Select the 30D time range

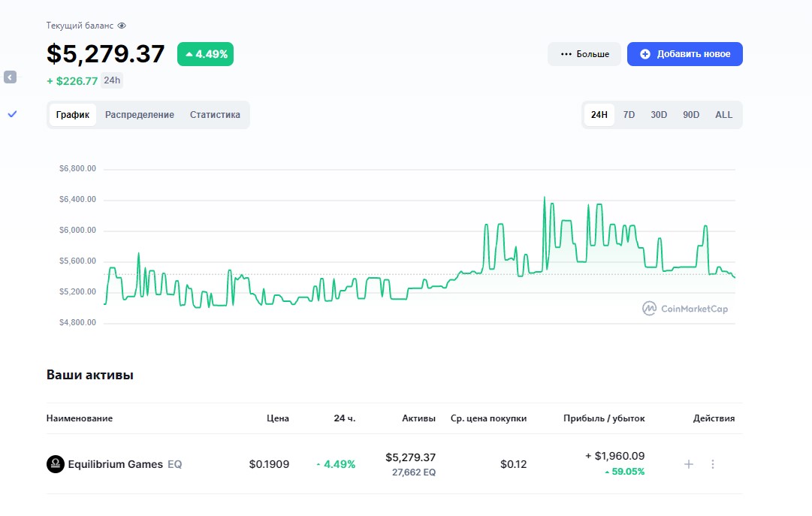pos(659,114)
